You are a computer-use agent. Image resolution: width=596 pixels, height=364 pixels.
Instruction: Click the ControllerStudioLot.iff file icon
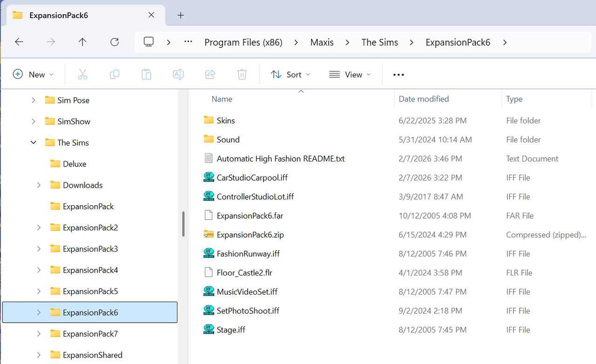[x=209, y=196]
